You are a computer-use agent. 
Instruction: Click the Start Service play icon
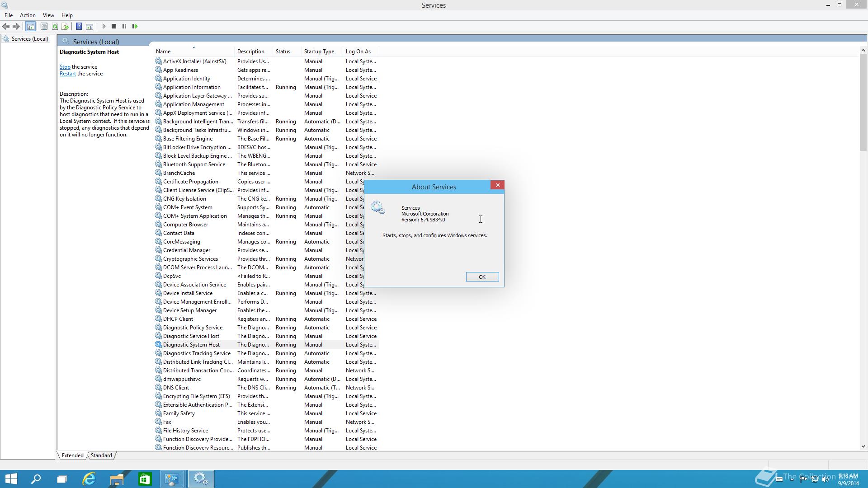[104, 26]
